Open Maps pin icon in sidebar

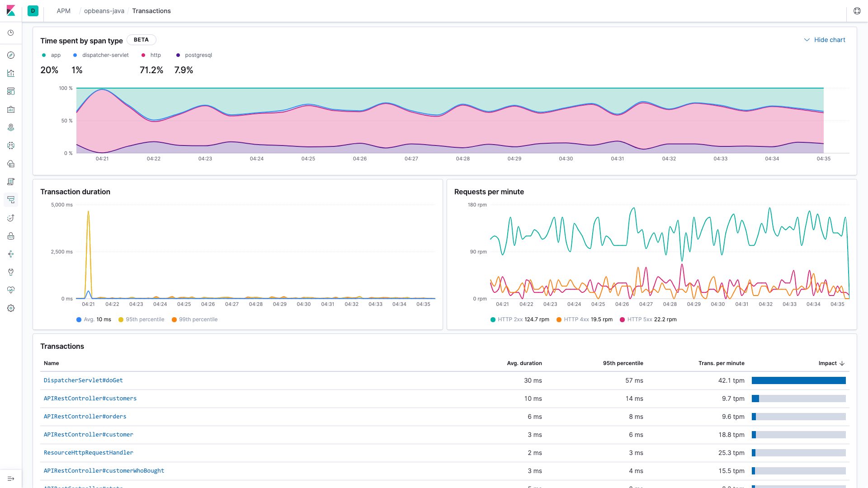(11, 127)
